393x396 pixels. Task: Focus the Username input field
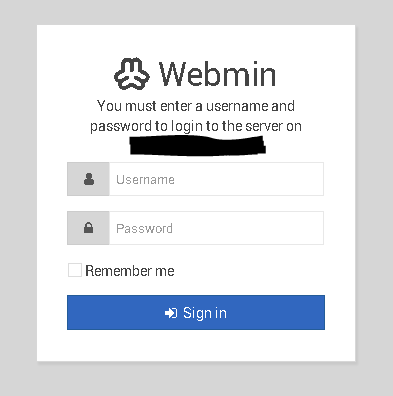(x=216, y=179)
